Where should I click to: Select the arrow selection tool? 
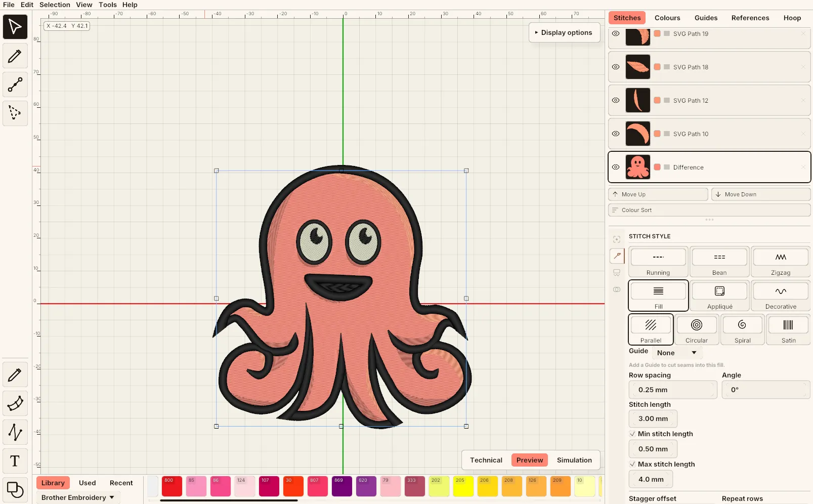(15, 27)
